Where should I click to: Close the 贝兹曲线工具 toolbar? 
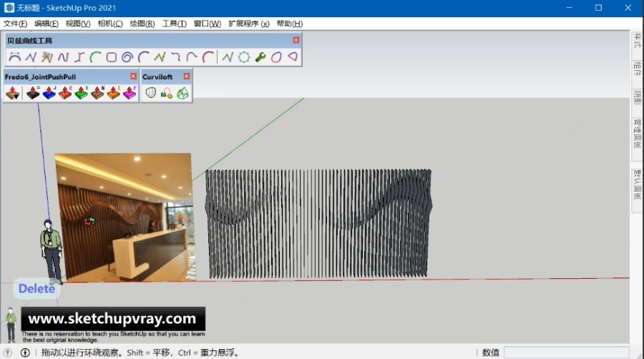(296, 40)
